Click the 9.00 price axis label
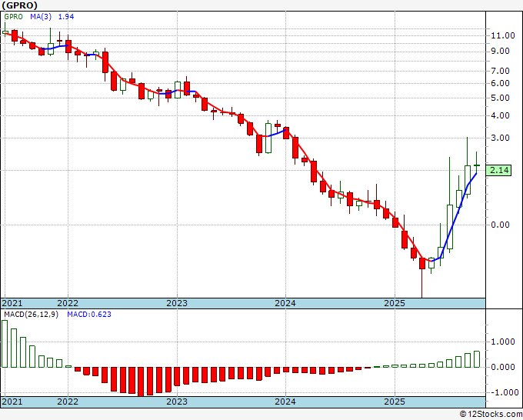The image size is (523, 420). point(500,51)
